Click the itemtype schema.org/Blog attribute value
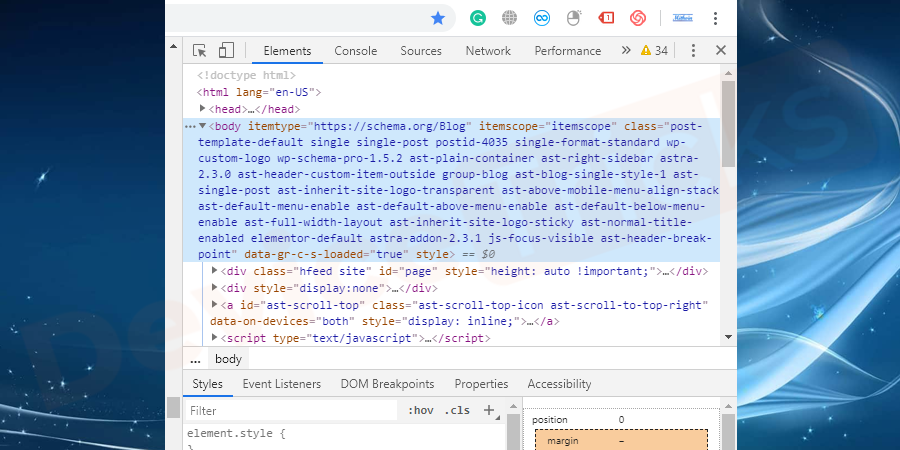Image resolution: width=900 pixels, height=450 pixels. [390, 126]
